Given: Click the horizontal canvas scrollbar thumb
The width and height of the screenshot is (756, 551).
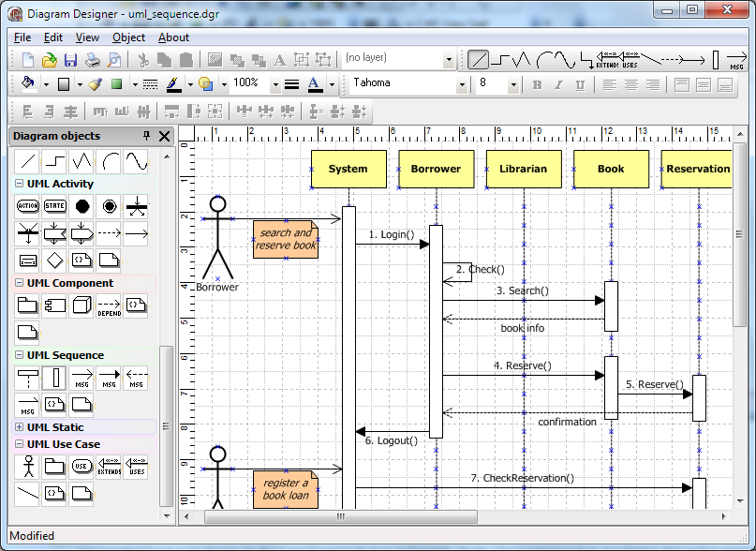Looking at the screenshot, I should pos(340,516).
